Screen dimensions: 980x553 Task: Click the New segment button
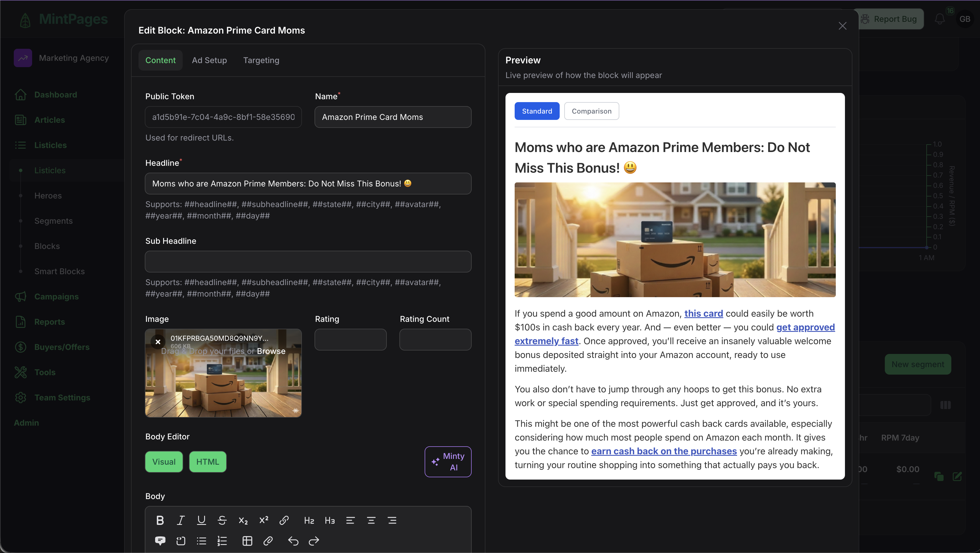coord(918,364)
